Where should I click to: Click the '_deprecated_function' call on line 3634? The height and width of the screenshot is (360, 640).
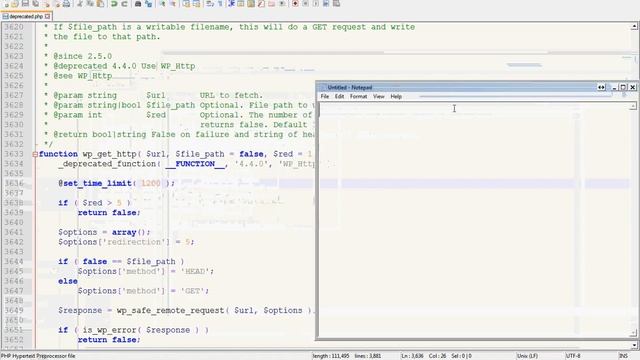tap(107, 164)
